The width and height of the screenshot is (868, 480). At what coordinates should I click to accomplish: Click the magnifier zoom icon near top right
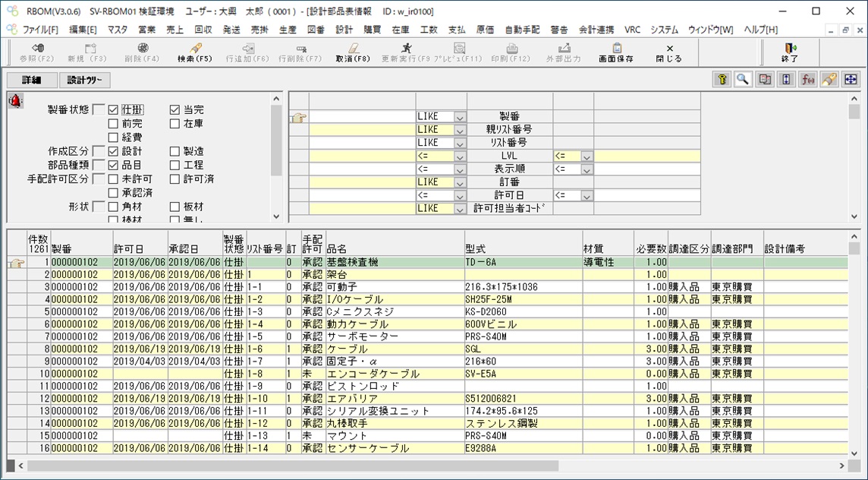pyautogui.click(x=743, y=78)
